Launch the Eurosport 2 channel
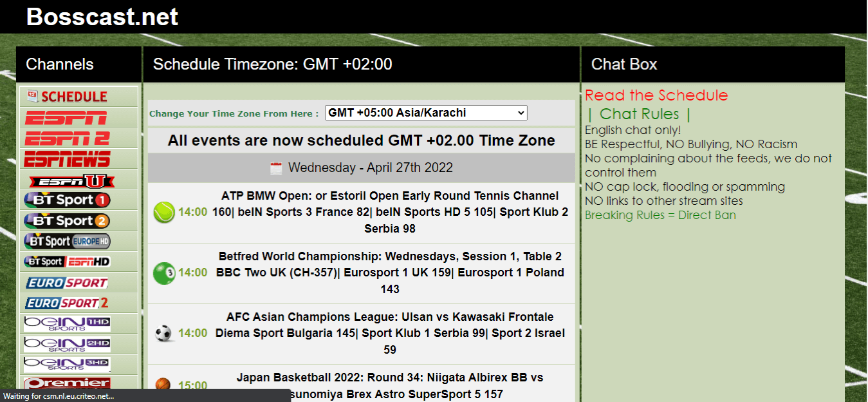This screenshot has height=402, width=868. coord(67,303)
